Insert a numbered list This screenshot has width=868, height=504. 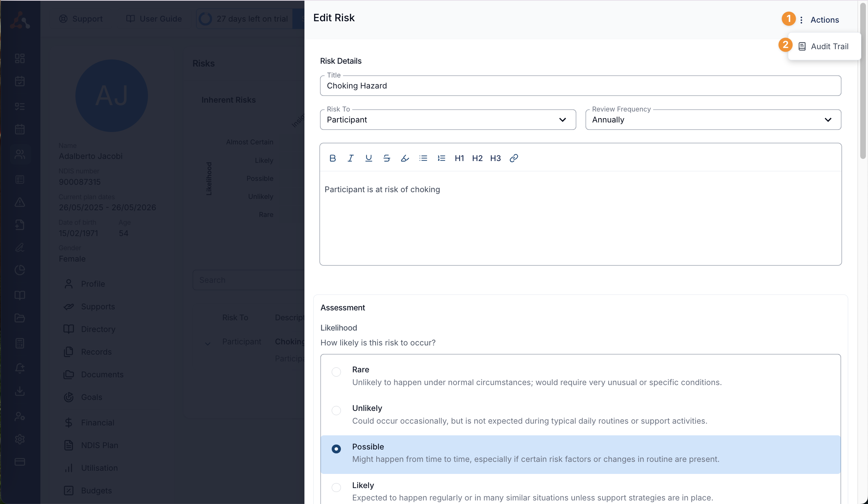[441, 158]
